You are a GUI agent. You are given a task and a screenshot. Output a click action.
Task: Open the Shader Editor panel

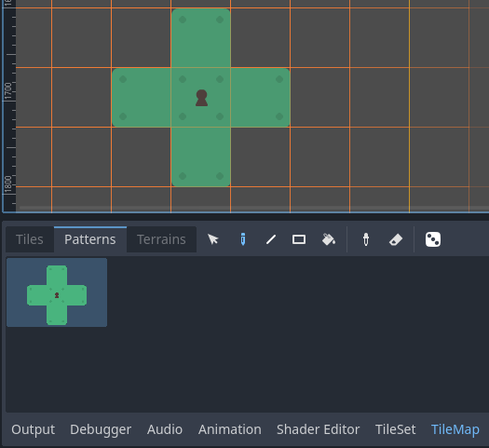[319, 429]
